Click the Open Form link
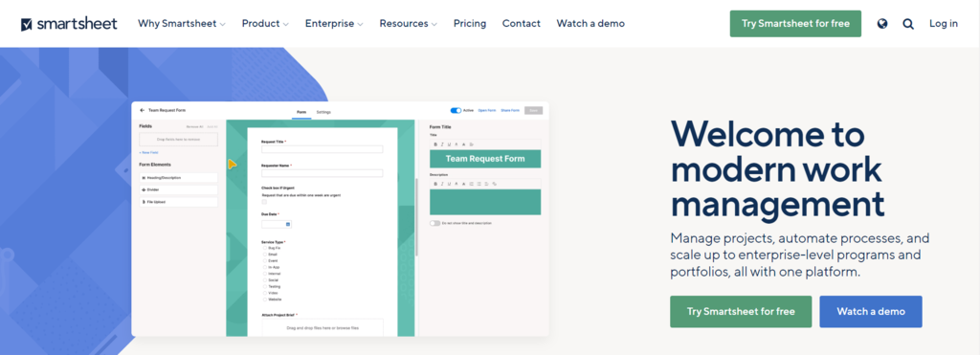 487,111
